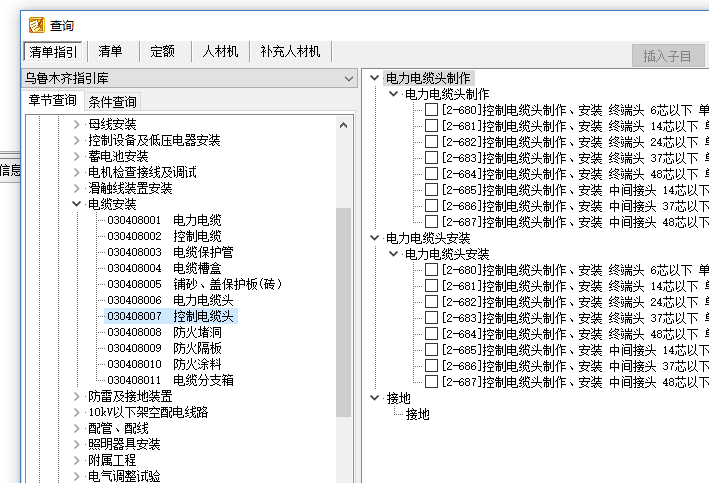
Task: Select 030408006 电力电缆头 item
Action: pyautogui.click(x=170, y=300)
